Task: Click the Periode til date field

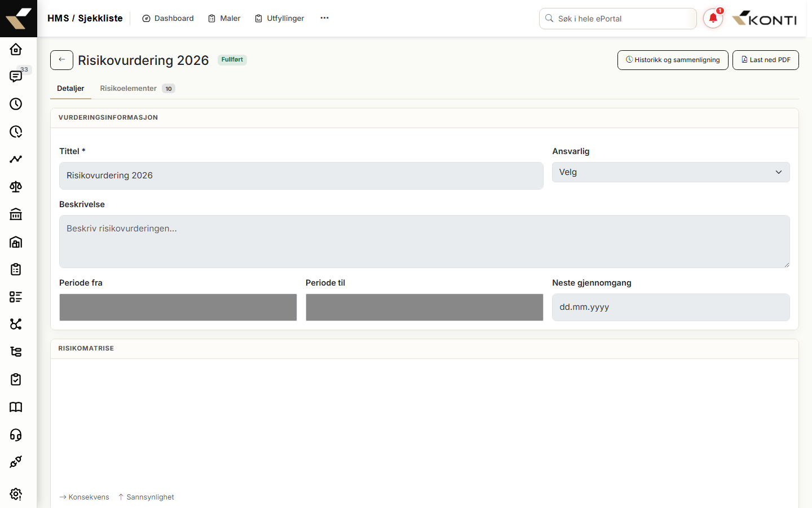Action: [x=425, y=307]
